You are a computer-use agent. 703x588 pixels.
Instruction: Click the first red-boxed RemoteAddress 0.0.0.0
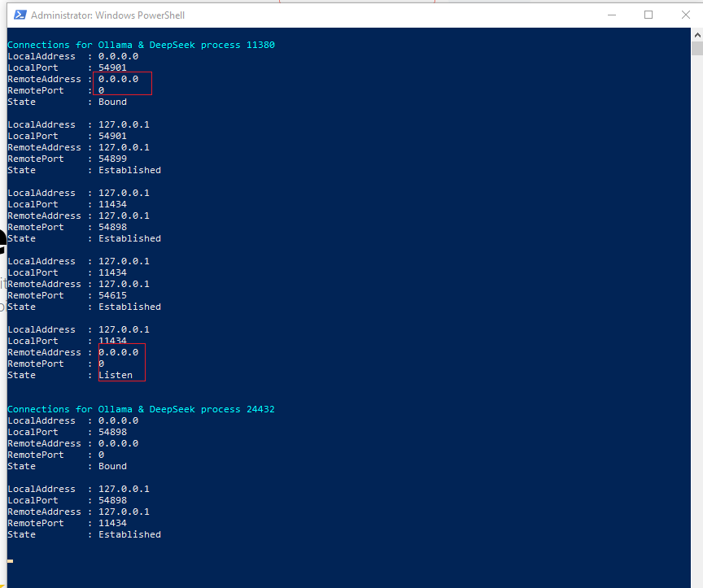119,79
